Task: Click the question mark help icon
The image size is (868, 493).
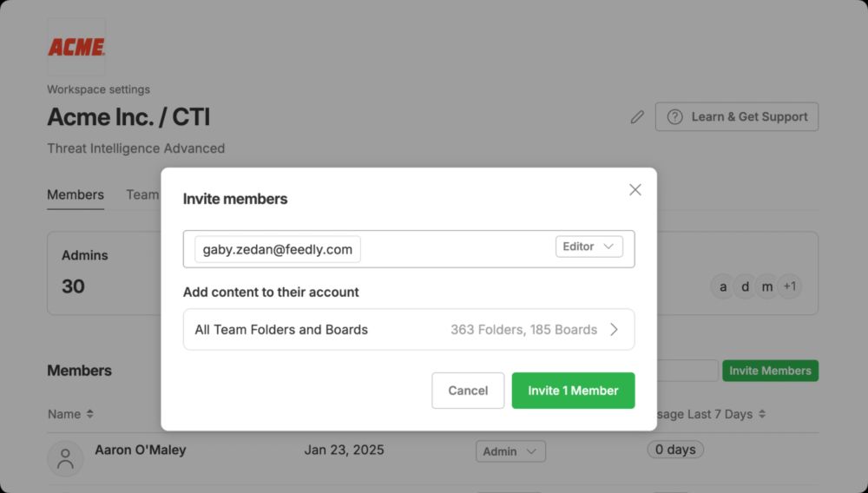Action: pos(674,117)
